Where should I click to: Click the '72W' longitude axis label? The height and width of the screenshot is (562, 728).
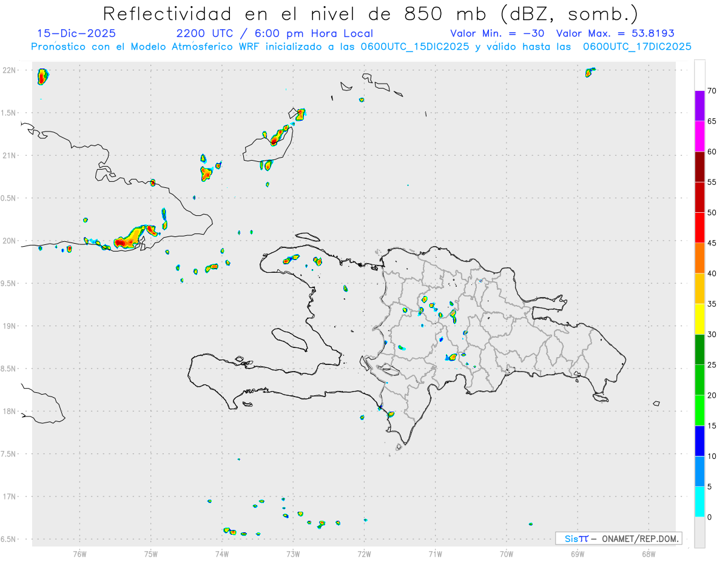(x=364, y=554)
